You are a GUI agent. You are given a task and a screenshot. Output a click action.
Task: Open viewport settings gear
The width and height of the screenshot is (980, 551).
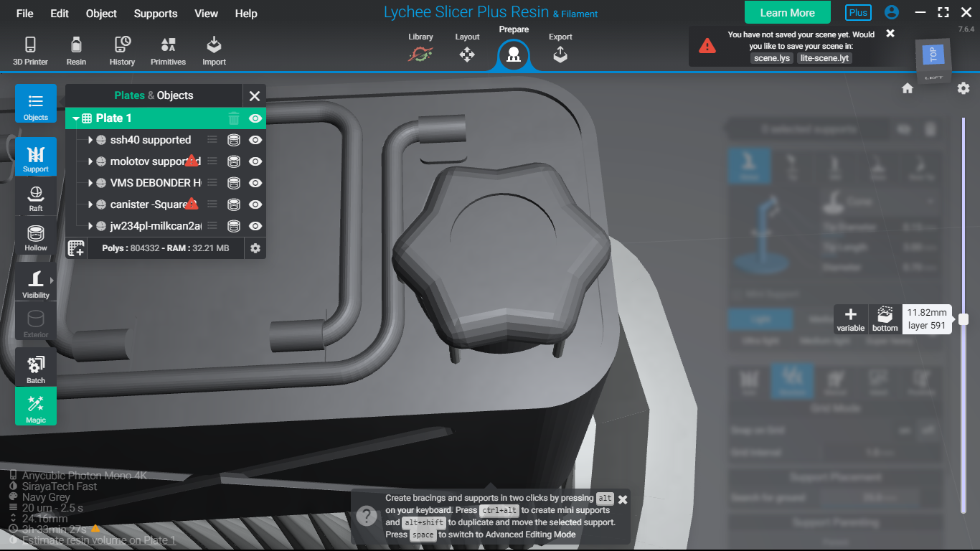(x=963, y=88)
